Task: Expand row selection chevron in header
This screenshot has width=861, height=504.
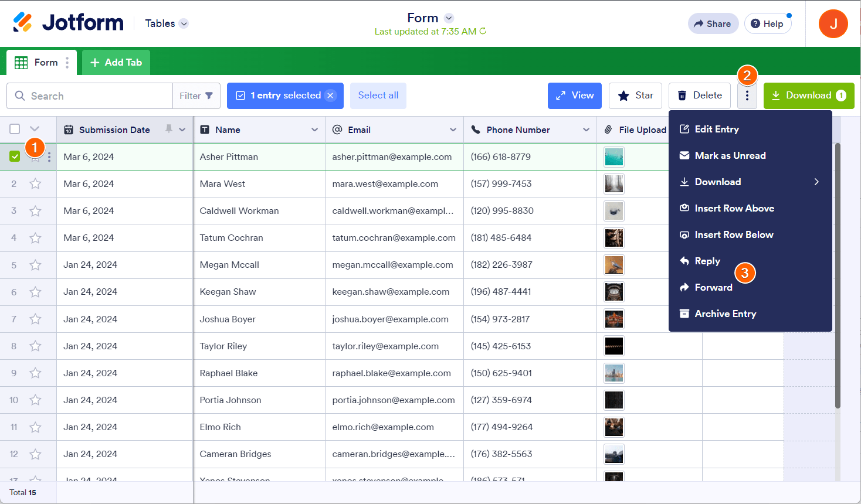Action: click(35, 129)
